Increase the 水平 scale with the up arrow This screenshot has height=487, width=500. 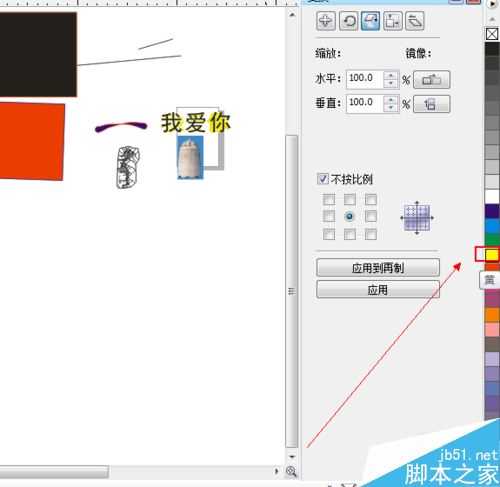pos(390,76)
